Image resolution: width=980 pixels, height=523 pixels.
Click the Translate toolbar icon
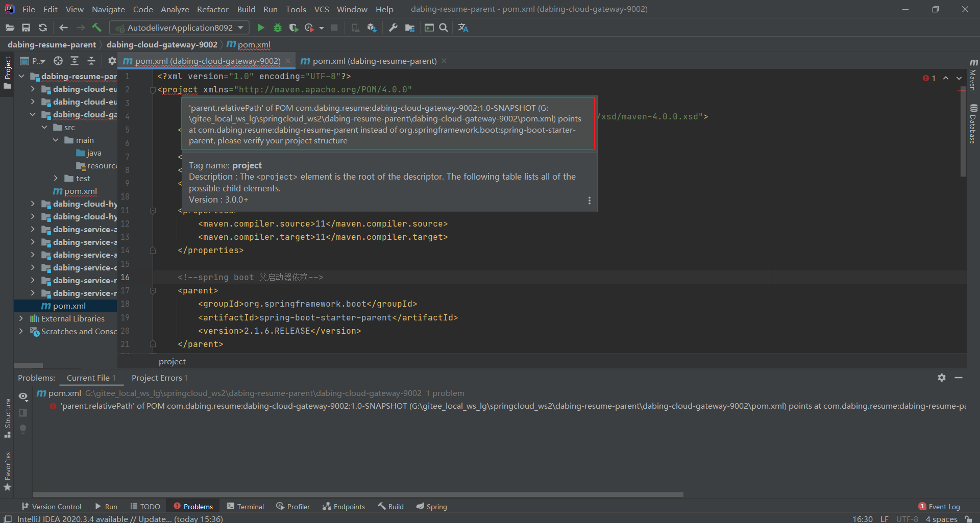point(463,28)
